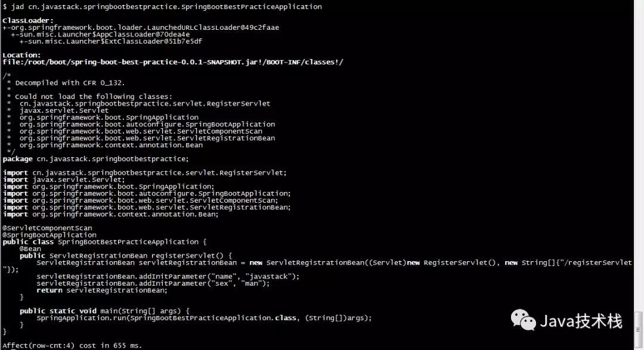Place cursor on the package declaration line
The width and height of the screenshot is (644, 350).
tap(95, 159)
